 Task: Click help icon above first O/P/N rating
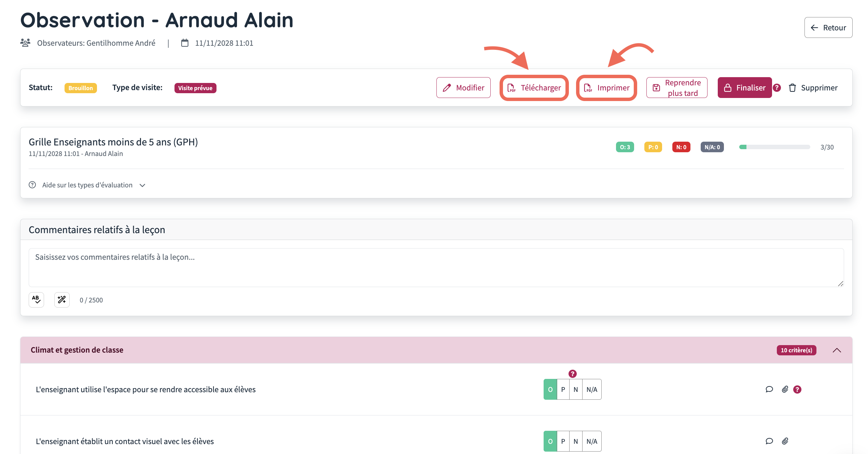click(x=573, y=374)
